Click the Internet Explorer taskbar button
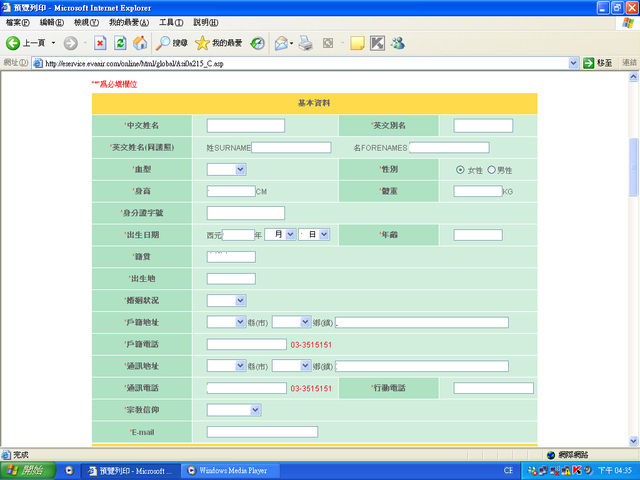640x480 pixels. click(x=131, y=470)
